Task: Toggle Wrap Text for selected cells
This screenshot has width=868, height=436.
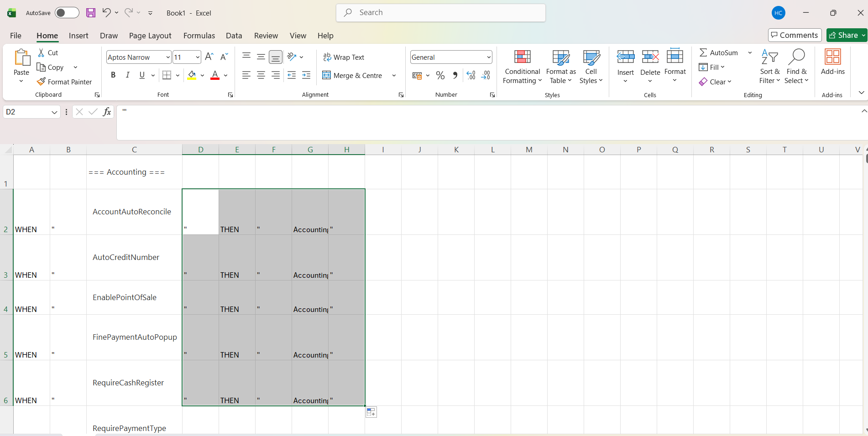Action: pos(344,57)
